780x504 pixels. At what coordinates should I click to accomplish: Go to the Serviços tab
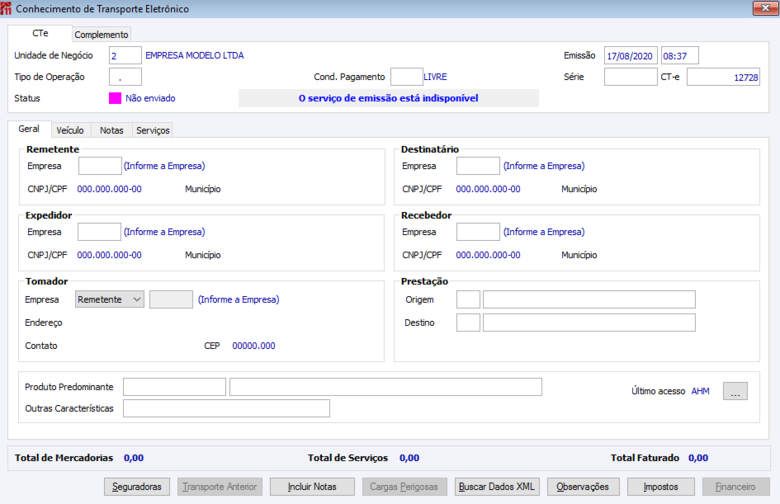click(153, 130)
